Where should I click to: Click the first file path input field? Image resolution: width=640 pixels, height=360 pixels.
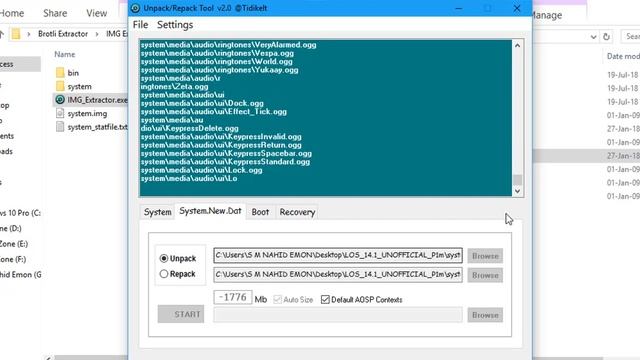338,255
